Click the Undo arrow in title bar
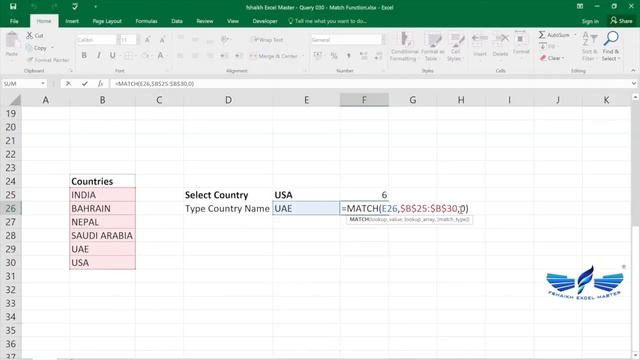The width and height of the screenshot is (640, 360). pos(34,7)
